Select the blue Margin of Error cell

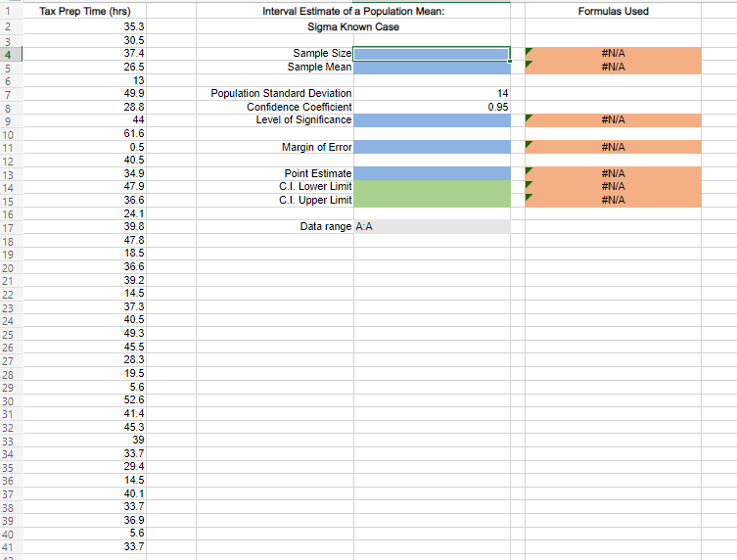(x=432, y=147)
